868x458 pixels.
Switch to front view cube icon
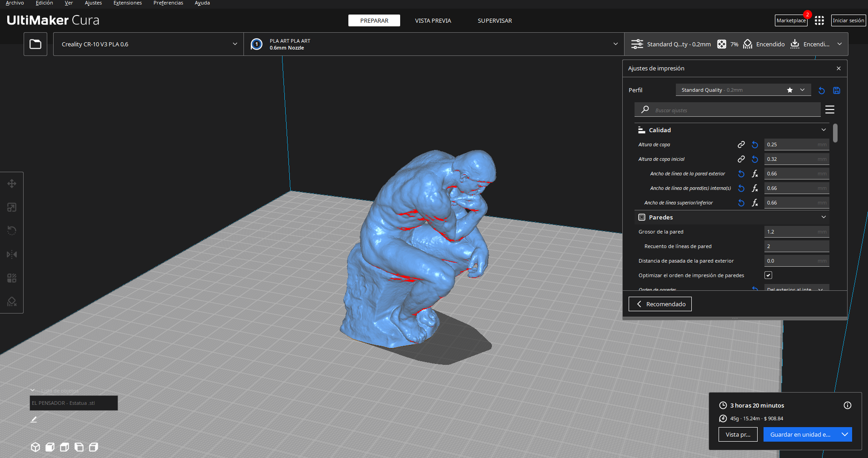(x=50, y=447)
